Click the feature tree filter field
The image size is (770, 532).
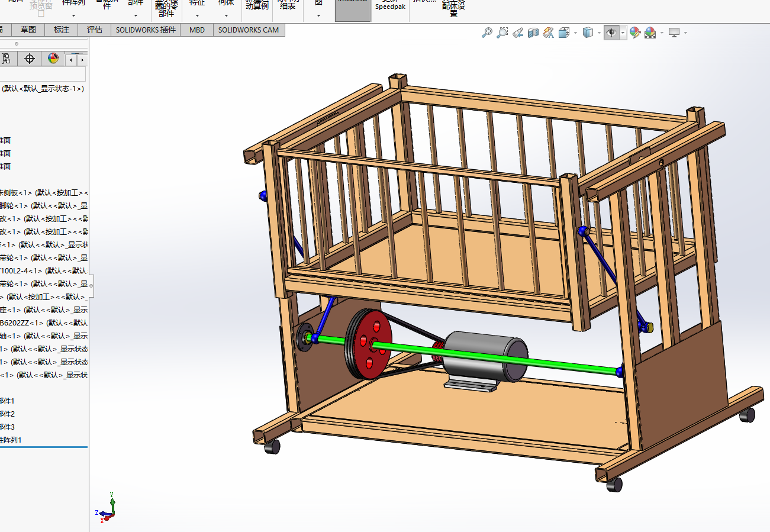click(43, 74)
